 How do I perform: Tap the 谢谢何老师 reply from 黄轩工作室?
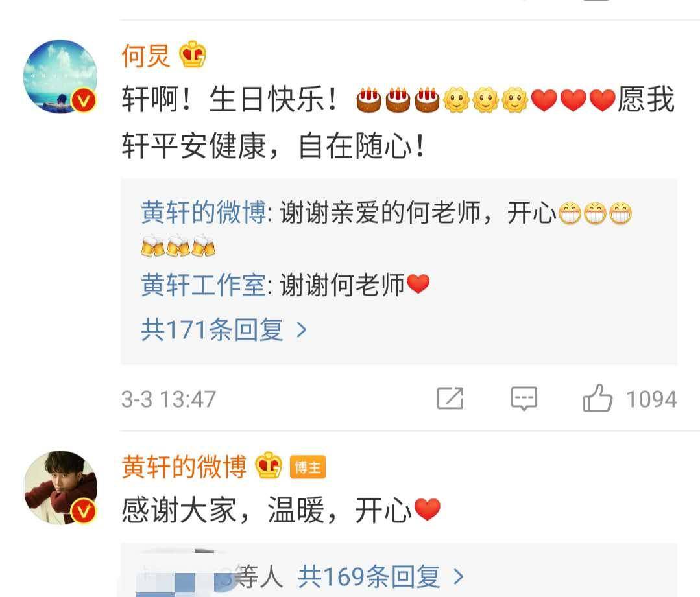(x=355, y=285)
